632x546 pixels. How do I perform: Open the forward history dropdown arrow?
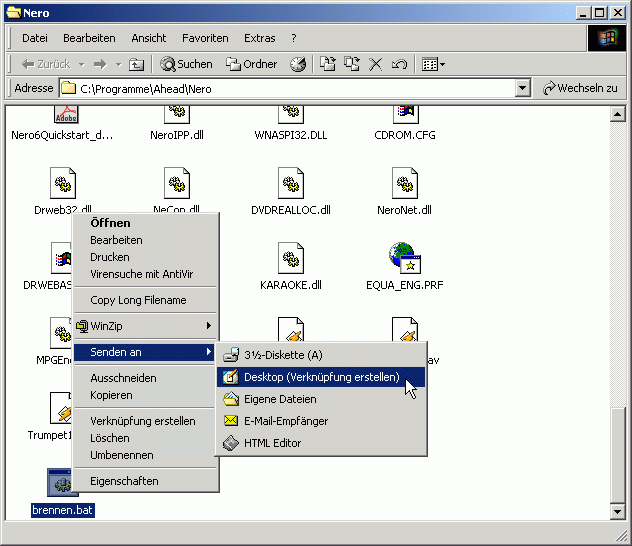pos(118,64)
